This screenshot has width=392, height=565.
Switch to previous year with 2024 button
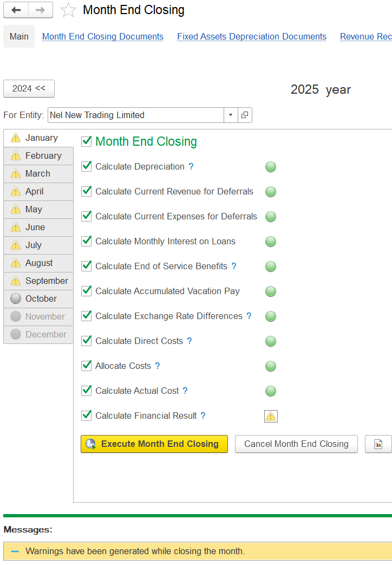(x=29, y=88)
